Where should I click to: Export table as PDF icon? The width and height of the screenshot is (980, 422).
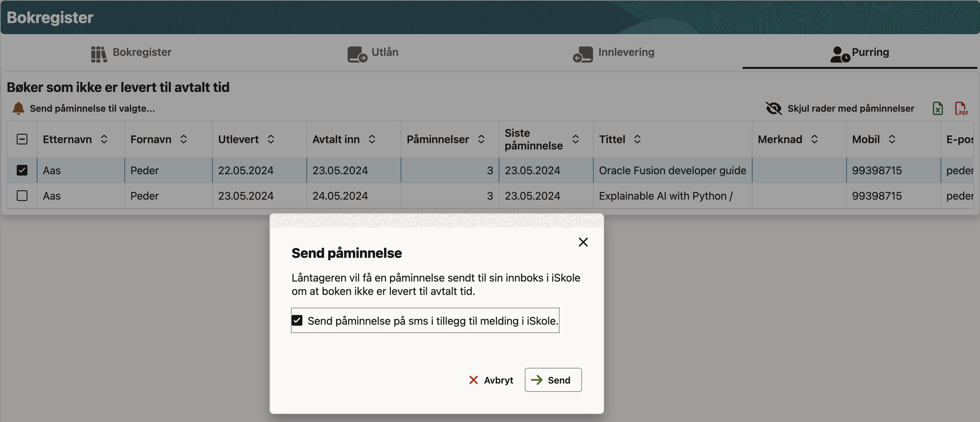click(961, 109)
